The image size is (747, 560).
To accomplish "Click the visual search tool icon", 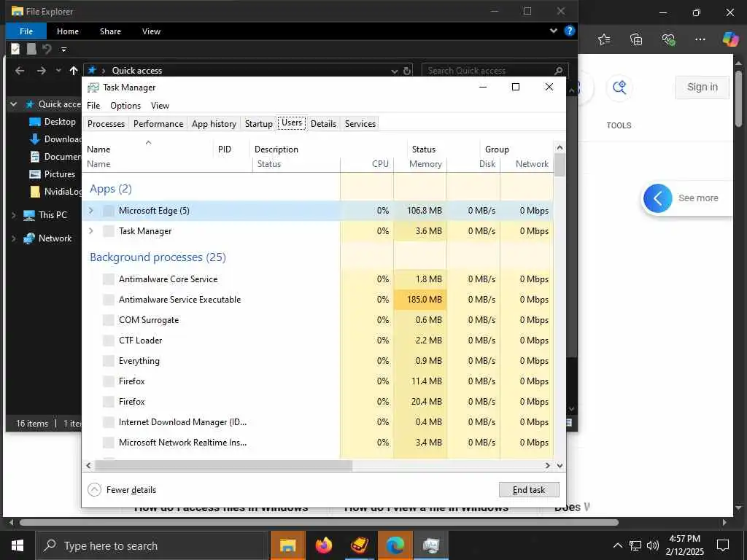I will pos(619,87).
